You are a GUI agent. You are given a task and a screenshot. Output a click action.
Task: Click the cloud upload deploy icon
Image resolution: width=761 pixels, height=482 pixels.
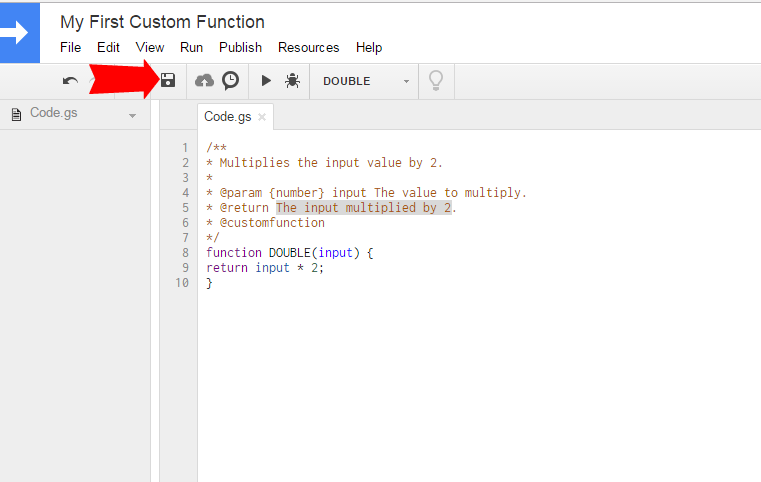point(204,80)
